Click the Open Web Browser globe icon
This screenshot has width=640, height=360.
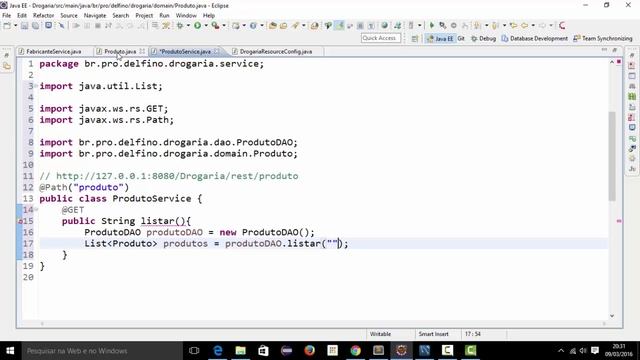point(384,26)
